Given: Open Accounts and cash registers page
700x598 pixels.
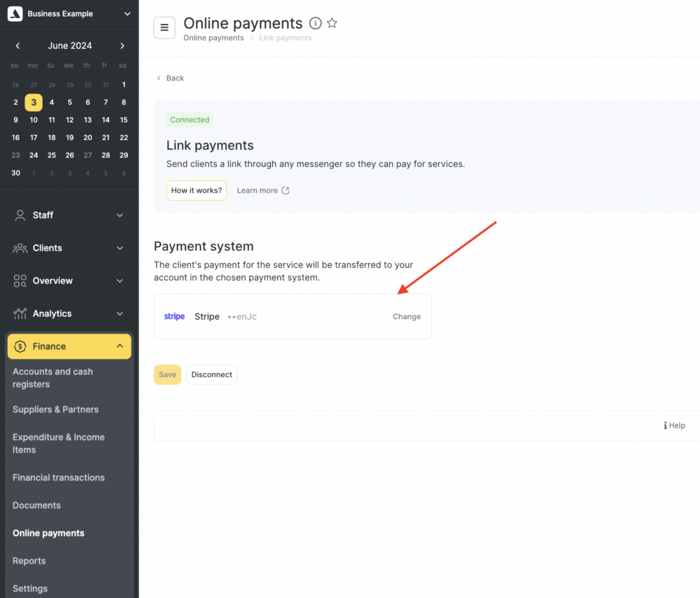Looking at the screenshot, I should (x=52, y=378).
